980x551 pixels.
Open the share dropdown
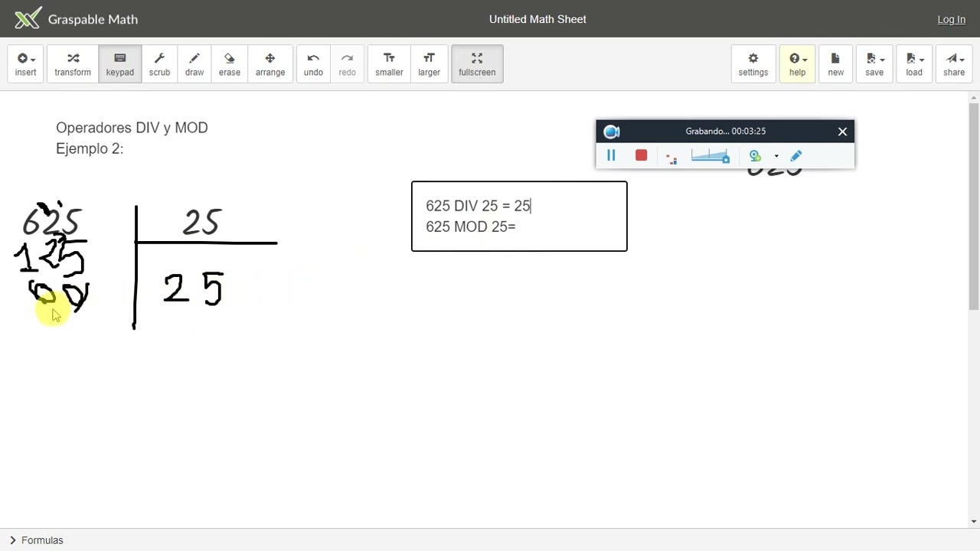coord(954,64)
